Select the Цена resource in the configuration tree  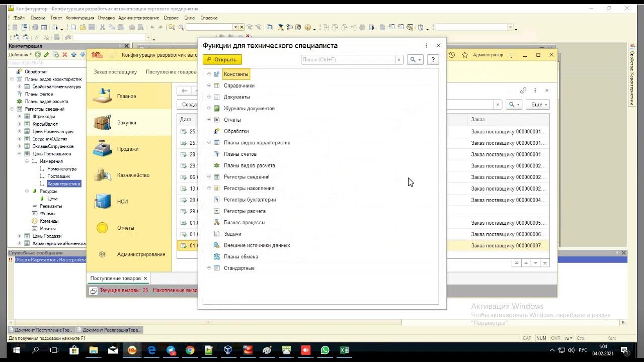tap(52, 199)
